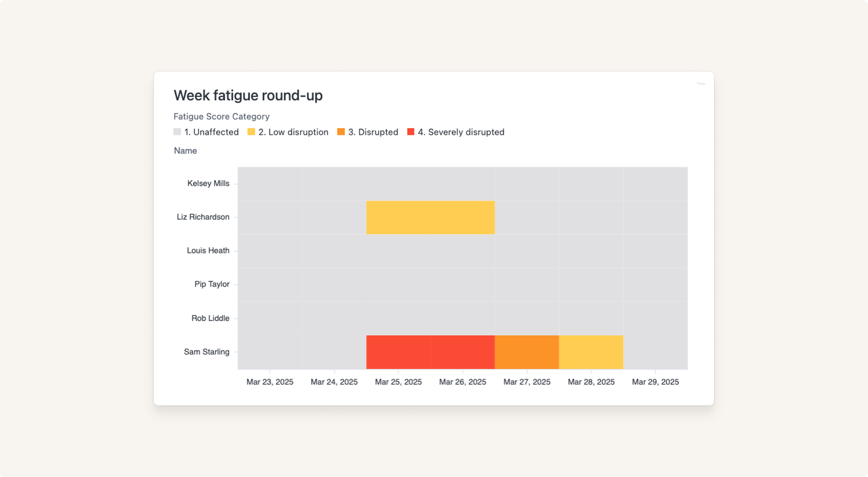The image size is (868, 477).
Task: Click the Pip Taylor row label
Action: coord(212,284)
